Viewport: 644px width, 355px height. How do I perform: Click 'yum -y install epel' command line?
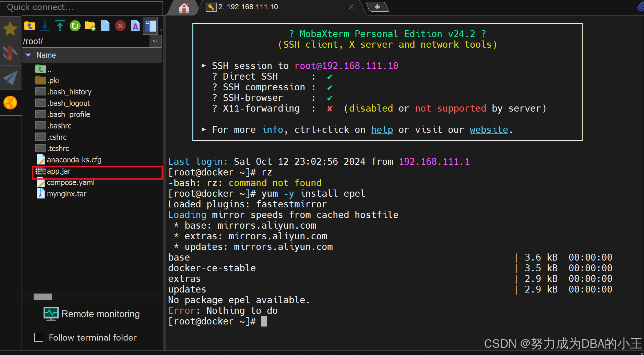tap(313, 194)
